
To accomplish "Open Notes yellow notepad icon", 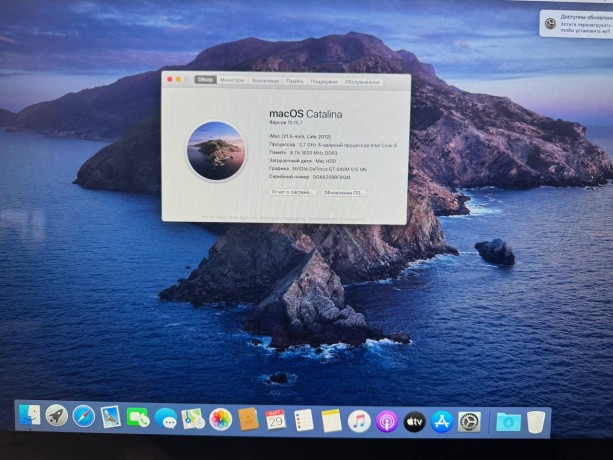I will point(332,421).
